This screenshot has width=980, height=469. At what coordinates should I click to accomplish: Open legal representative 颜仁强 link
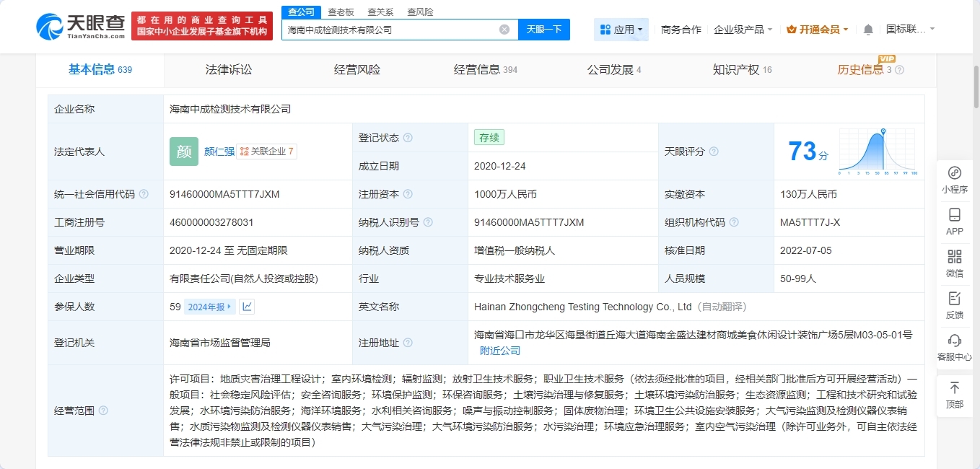click(x=219, y=152)
